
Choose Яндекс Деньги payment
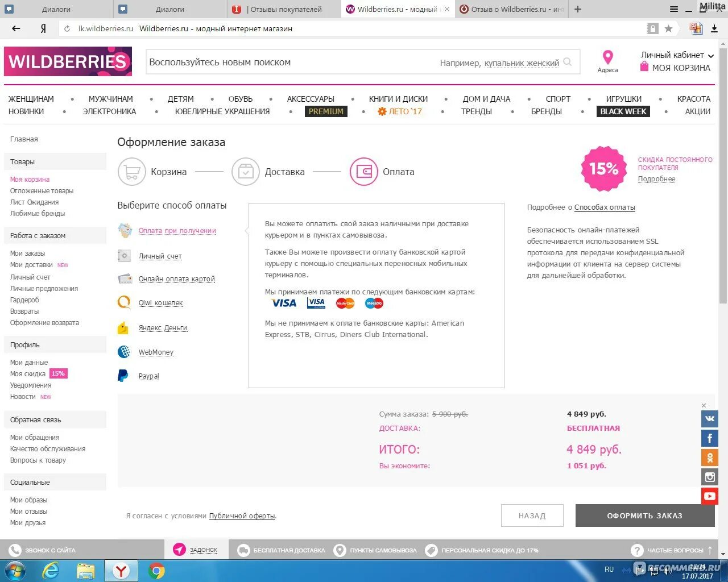(x=163, y=328)
